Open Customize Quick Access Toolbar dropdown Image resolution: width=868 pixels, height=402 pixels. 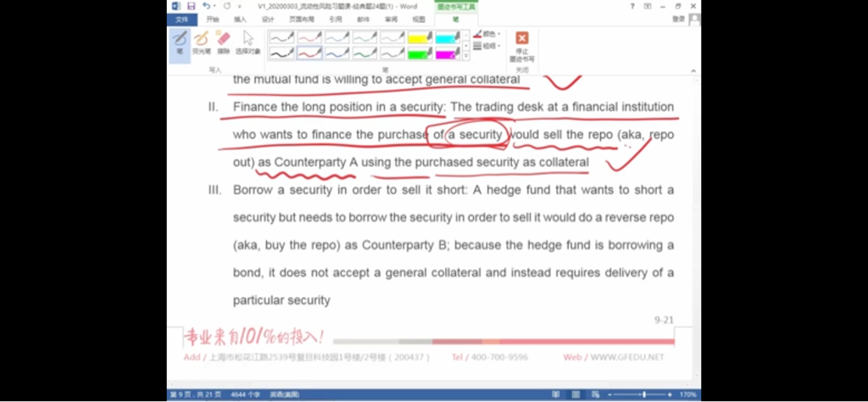(240, 7)
